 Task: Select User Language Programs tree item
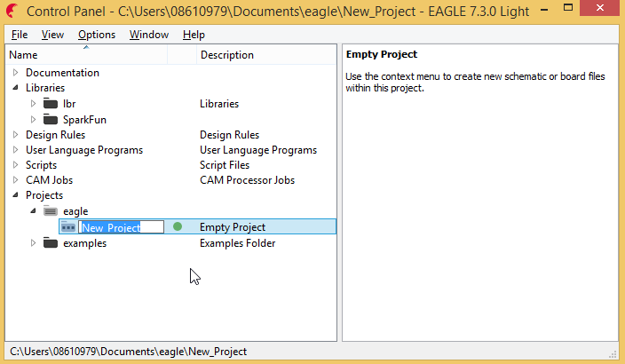(x=83, y=150)
